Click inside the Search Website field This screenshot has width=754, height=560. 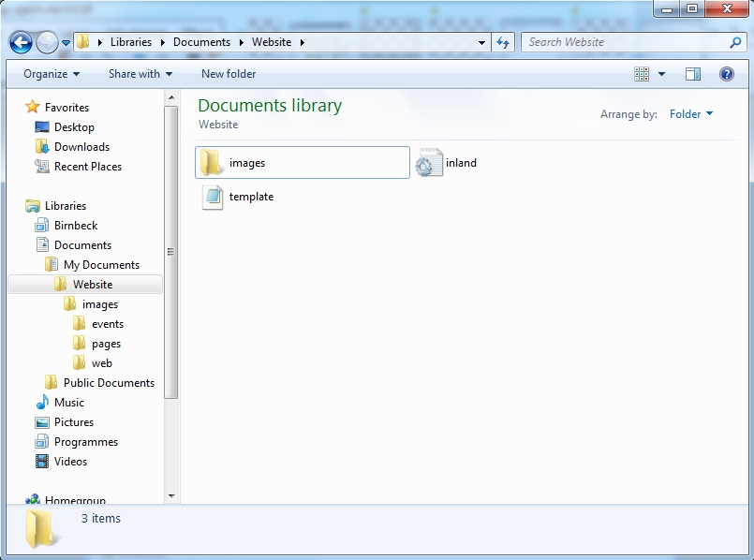pos(623,42)
